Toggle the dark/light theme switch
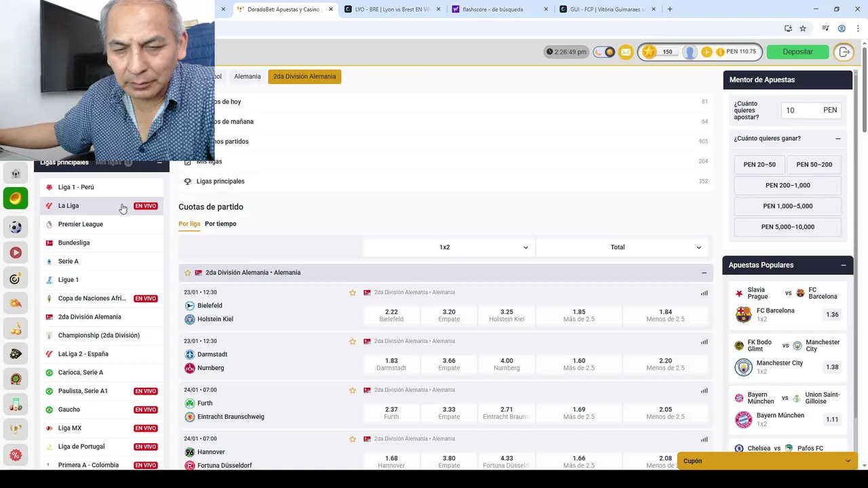 (x=604, y=52)
